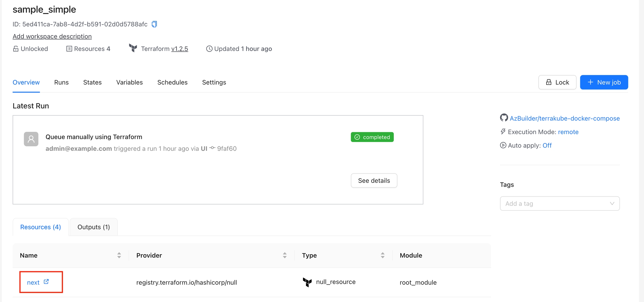Viewport: 644px width, 302px height.
Task: Toggle the Auto apply Off setting
Action: tap(547, 145)
